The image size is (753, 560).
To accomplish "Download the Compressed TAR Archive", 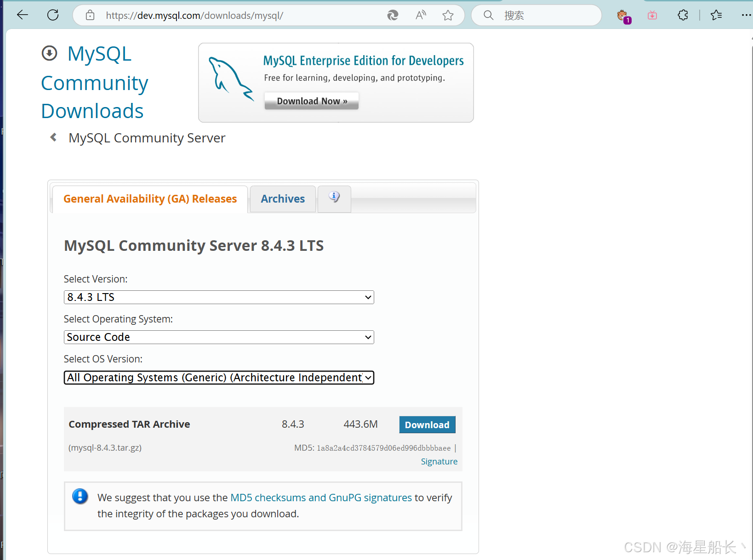I will 427,425.
